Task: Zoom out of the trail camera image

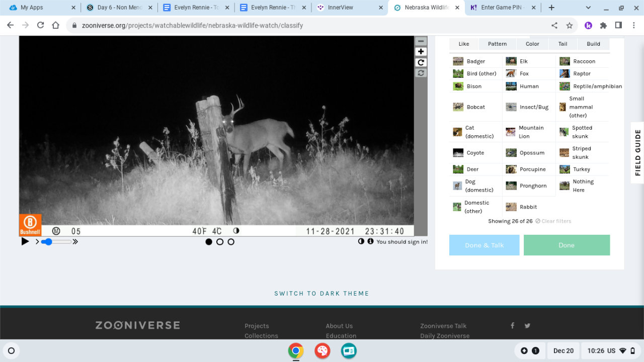Action: coord(421,41)
